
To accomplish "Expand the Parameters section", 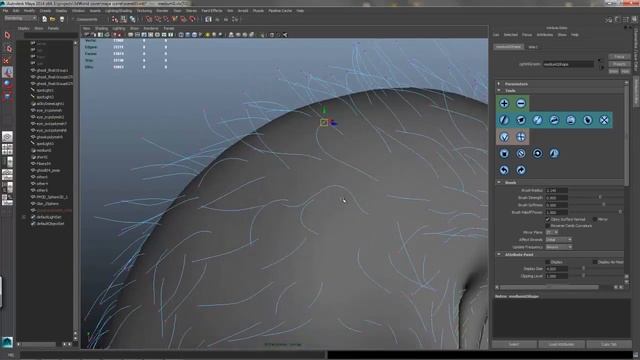I will tap(499, 84).
